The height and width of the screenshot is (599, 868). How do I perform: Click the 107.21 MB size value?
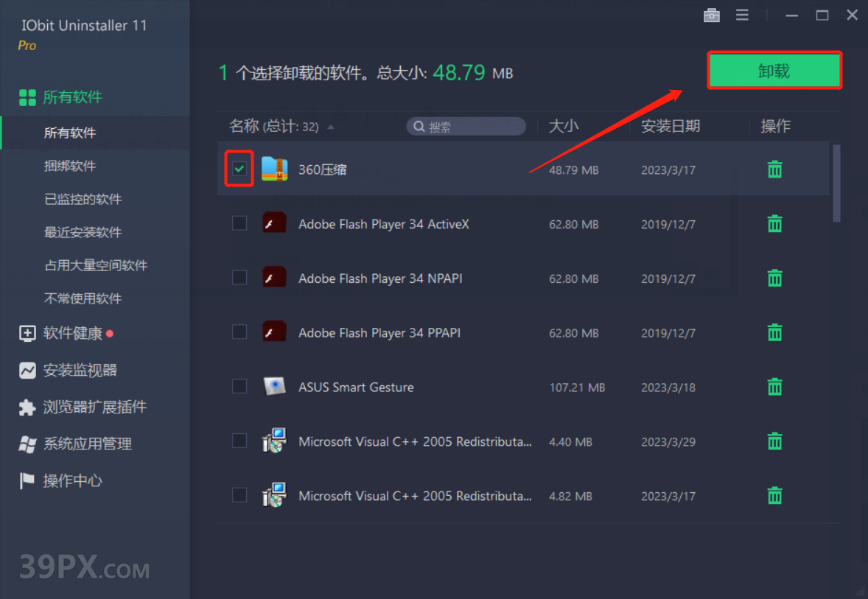click(577, 388)
